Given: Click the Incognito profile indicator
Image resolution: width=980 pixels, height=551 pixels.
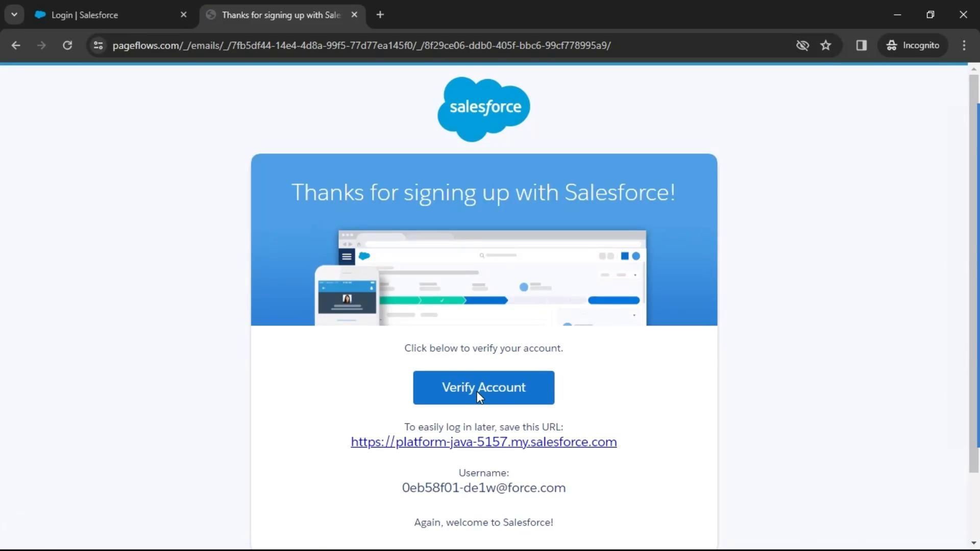Looking at the screenshot, I should (913, 45).
